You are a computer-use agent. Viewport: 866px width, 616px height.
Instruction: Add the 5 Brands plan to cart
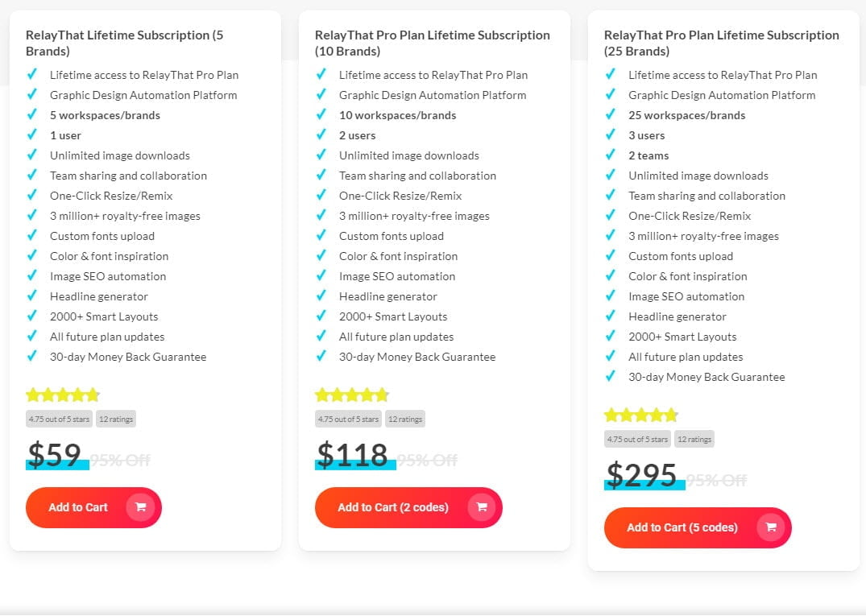tap(78, 507)
